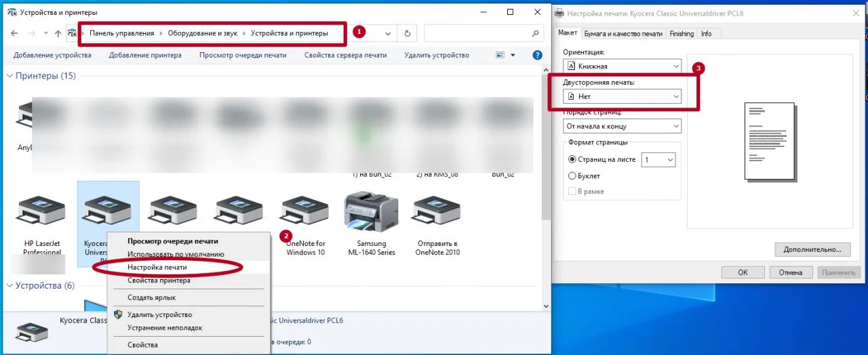
Task: Open the Ориентация dropdown
Action: click(623, 66)
